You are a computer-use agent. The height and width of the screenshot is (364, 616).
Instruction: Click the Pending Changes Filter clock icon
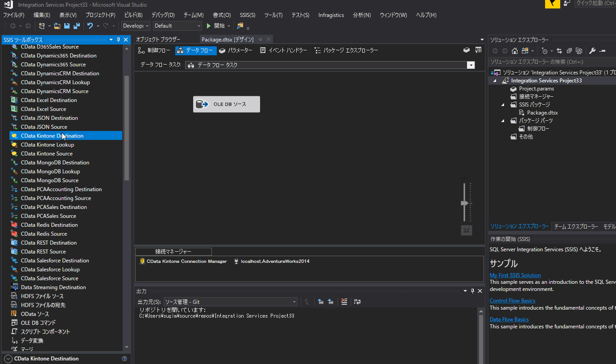click(x=544, y=51)
